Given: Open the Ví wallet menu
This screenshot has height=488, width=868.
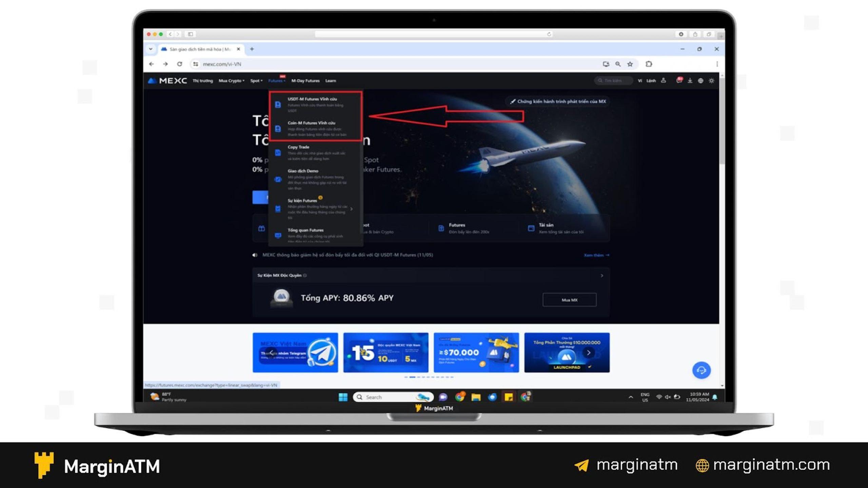Looking at the screenshot, I should 640,81.
